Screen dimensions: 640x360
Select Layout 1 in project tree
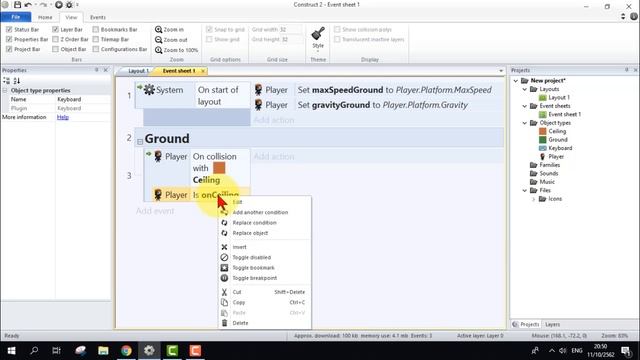559,98
